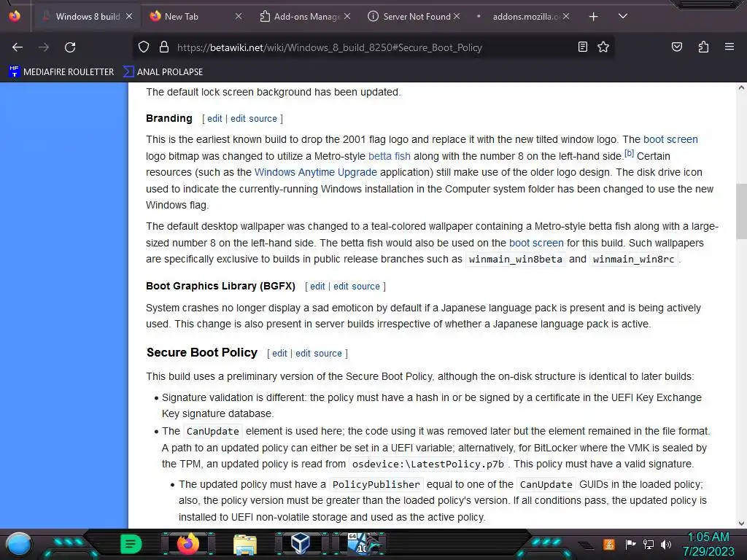Open the Start orb
This screenshot has height=560, width=747.
click(18, 544)
